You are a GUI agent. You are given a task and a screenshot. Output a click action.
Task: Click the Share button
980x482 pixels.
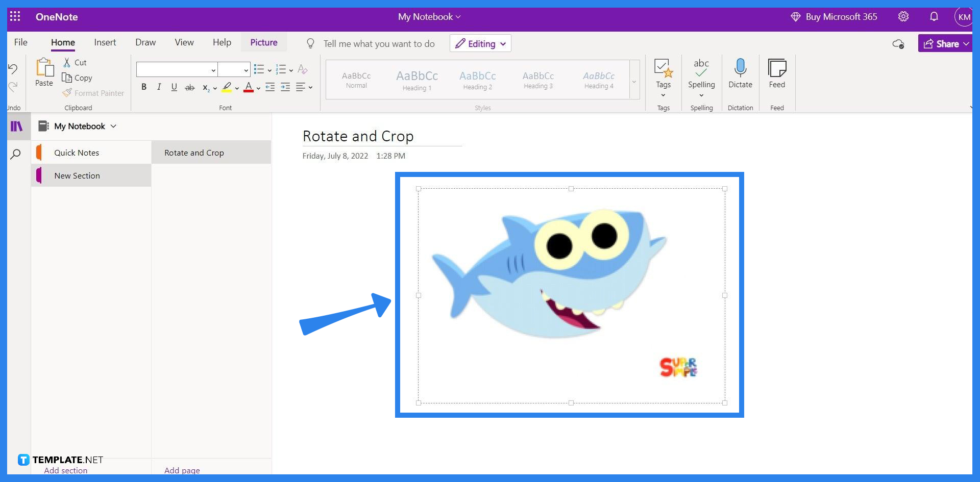(x=945, y=43)
